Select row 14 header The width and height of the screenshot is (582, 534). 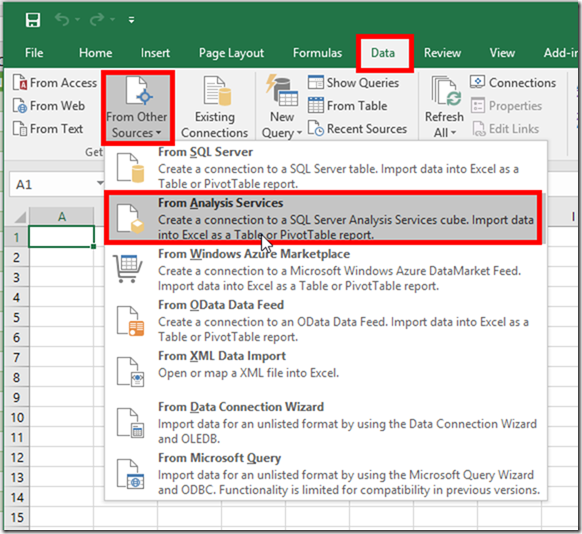pyautogui.click(x=17, y=497)
